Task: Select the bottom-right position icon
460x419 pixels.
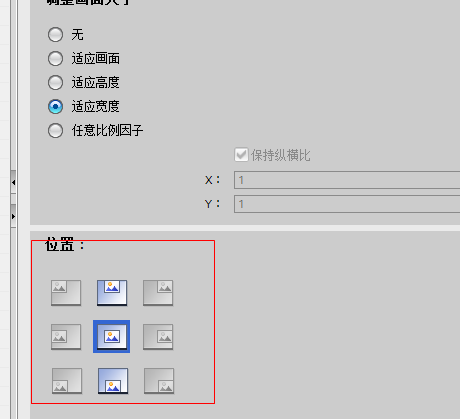Action: (159, 381)
